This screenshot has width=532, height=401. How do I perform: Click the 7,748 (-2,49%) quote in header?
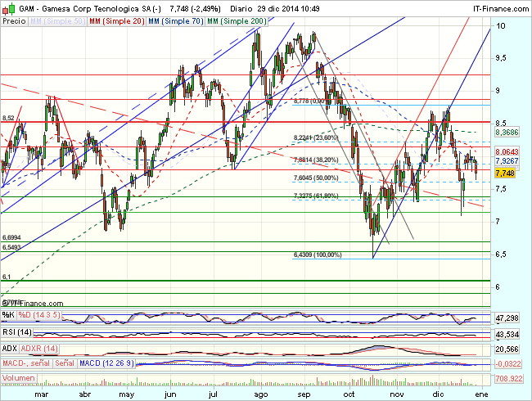[x=195, y=9]
